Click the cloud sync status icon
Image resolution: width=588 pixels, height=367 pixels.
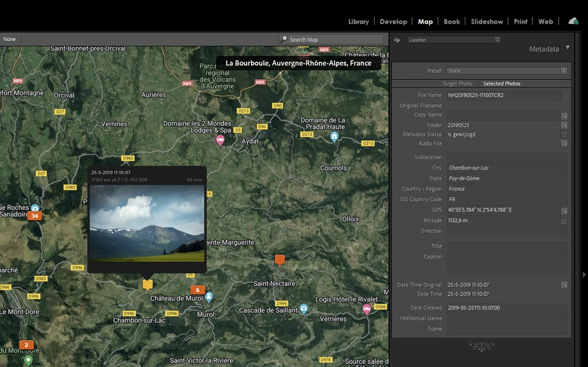pyautogui.click(x=573, y=21)
